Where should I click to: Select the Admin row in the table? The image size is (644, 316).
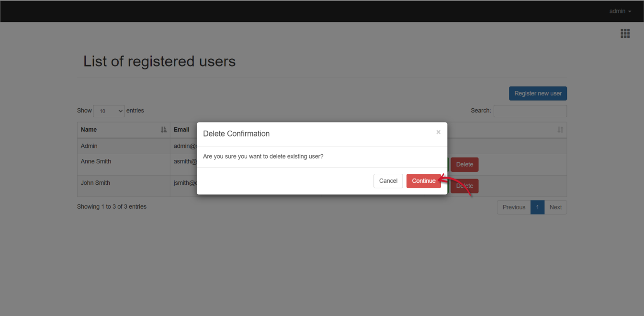pos(89,146)
